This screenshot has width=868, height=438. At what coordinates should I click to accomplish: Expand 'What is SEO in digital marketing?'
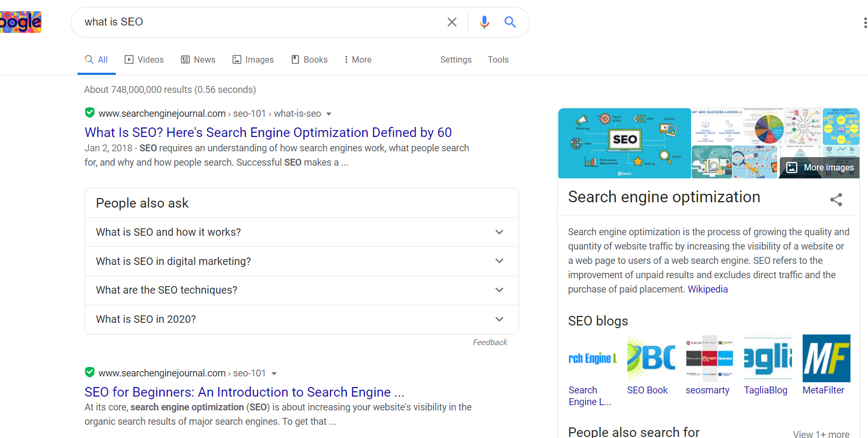[x=301, y=261]
